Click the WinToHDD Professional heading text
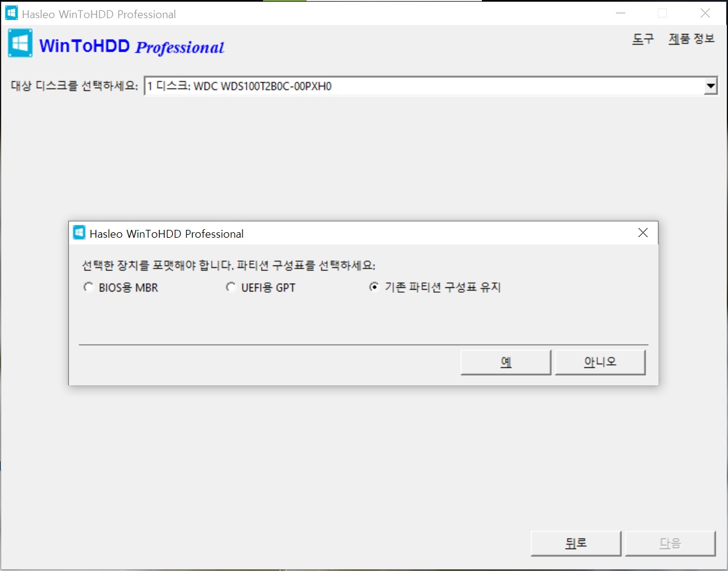 tap(132, 46)
